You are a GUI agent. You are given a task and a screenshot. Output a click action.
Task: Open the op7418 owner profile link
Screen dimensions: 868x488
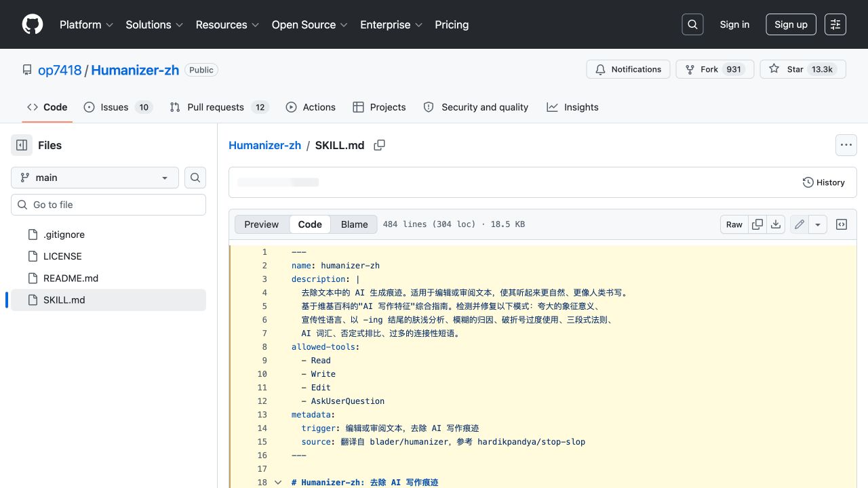pos(60,70)
